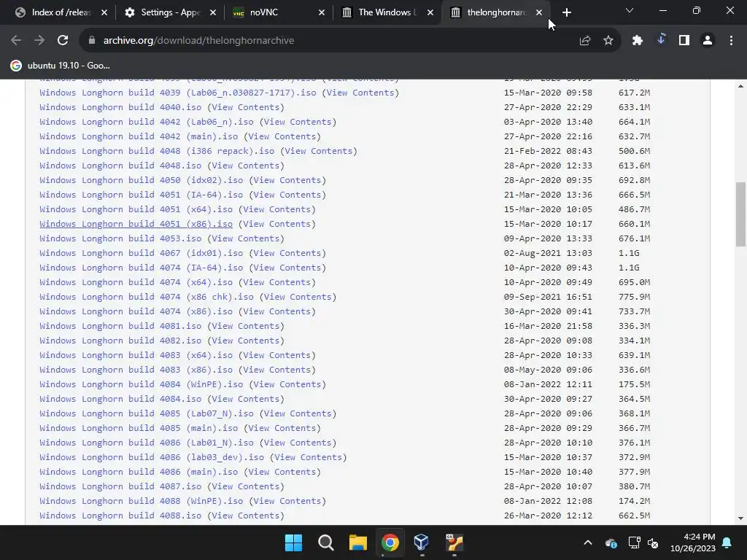Screen dimensions: 747x560
Task: View Contents of build 4053.iso
Action: click(x=246, y=238)
